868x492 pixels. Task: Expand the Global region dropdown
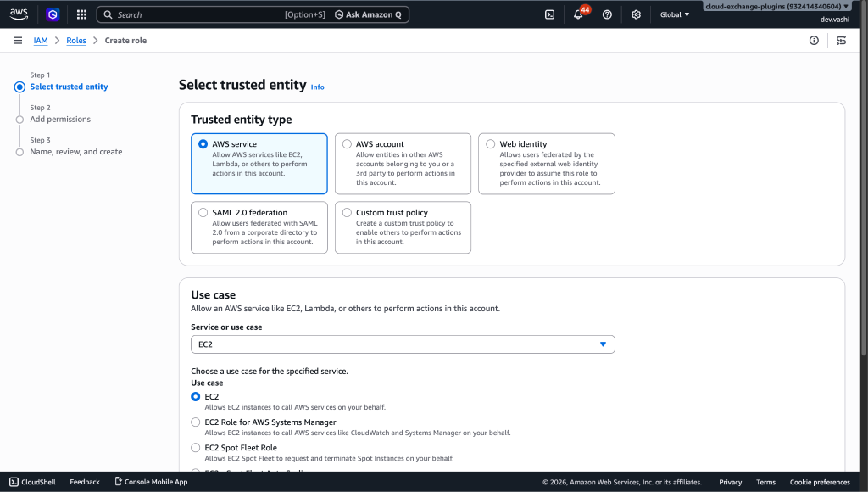point(674,14)
